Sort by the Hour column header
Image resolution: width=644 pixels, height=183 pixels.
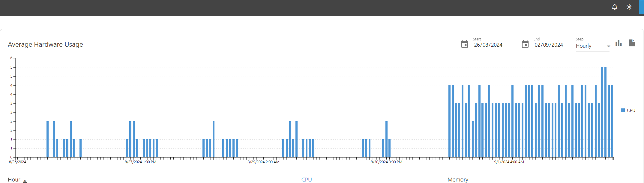click(x=14, y=180)
